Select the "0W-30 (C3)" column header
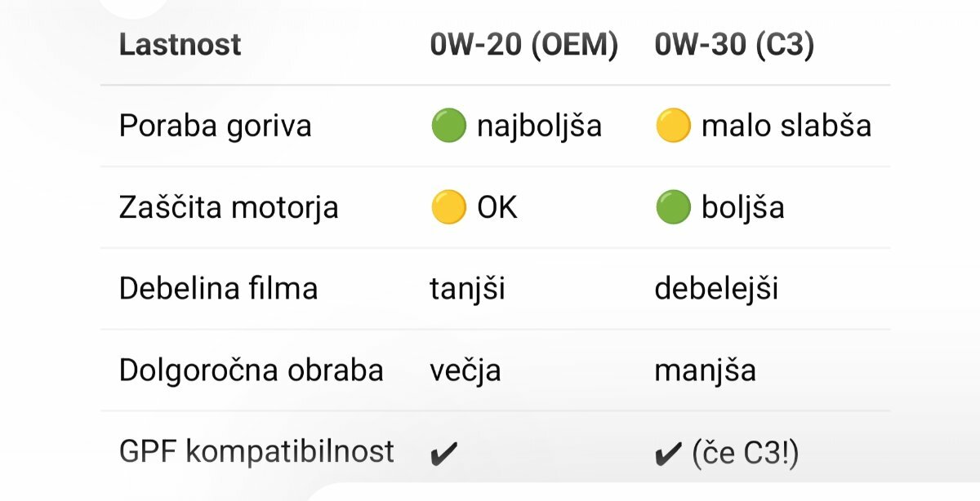980x501 pixels. point(734,45)
